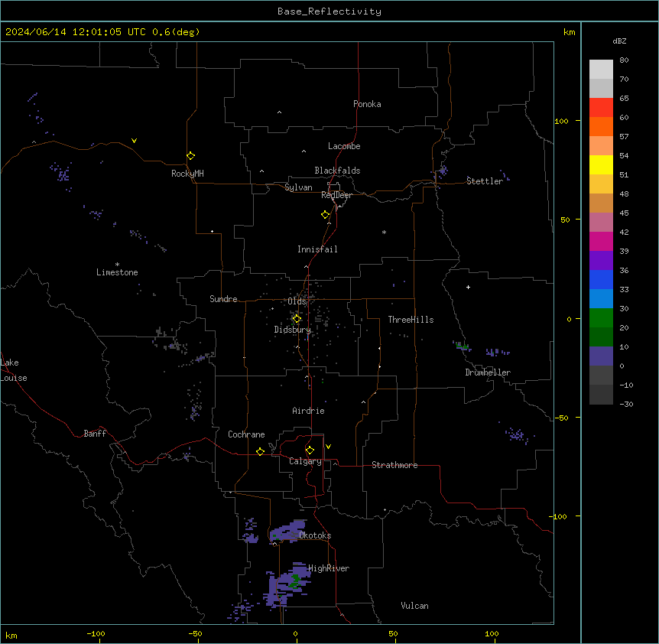The image size is (659, 644).
Task: Select the dark blue 36-33 dBZ legend swatch
Action: [x=601, y=279]
